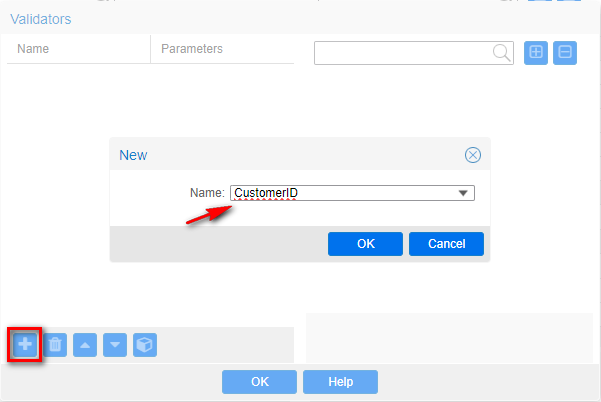601x402 pixels.
Task: Click the expand all plus icon
Action: tap(536, 53)
